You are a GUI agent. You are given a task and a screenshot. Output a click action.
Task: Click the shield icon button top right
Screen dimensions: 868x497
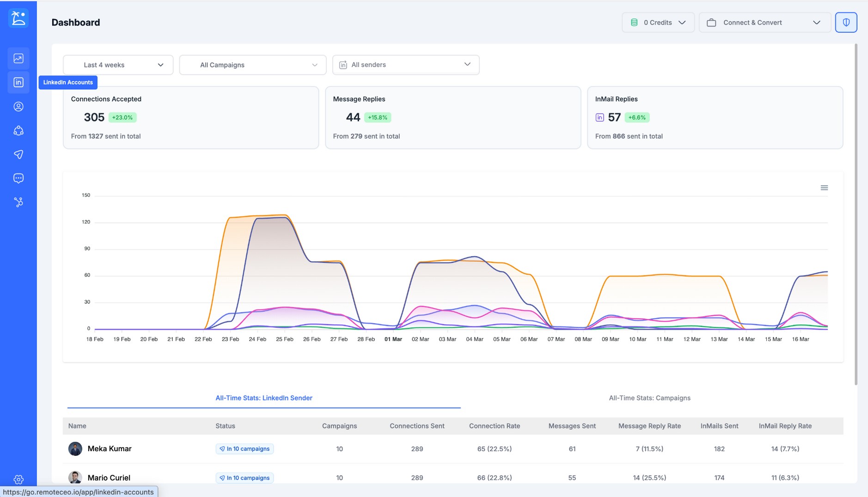click(x=846, y=22)
